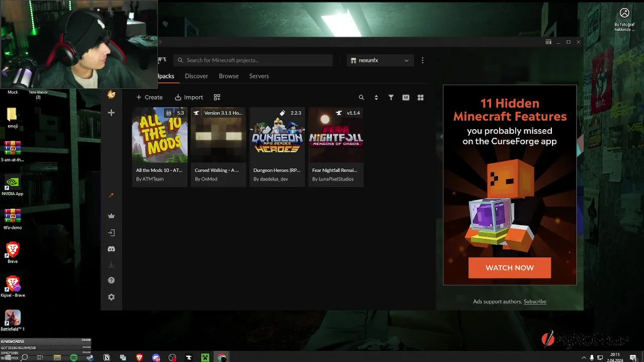The image size is (644, 362).
Task: Click the CurseForge window layout icon in title bar
Action: 548,42
